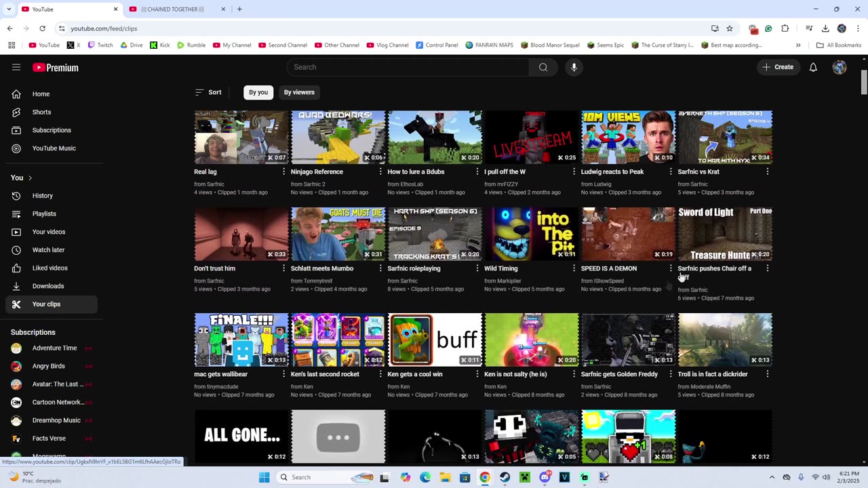Close the YouTube browser tab
The height and width of the screenshot is (488, 868).
(x=115, y=9)
